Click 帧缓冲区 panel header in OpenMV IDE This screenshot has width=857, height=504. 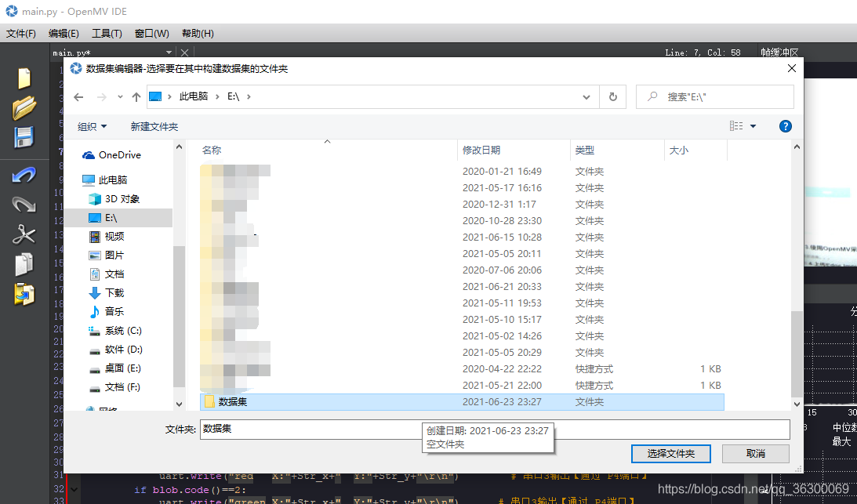(x=779, y=53)
